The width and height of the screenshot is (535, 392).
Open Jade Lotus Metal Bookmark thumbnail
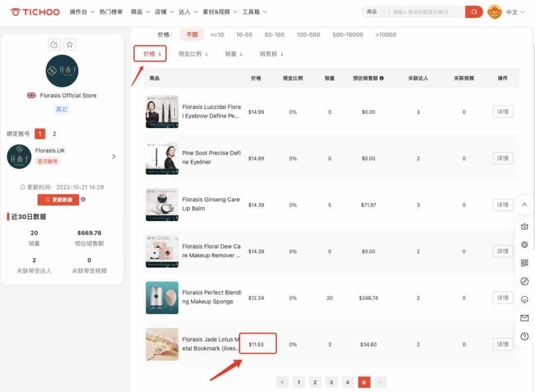click(162, 344)
